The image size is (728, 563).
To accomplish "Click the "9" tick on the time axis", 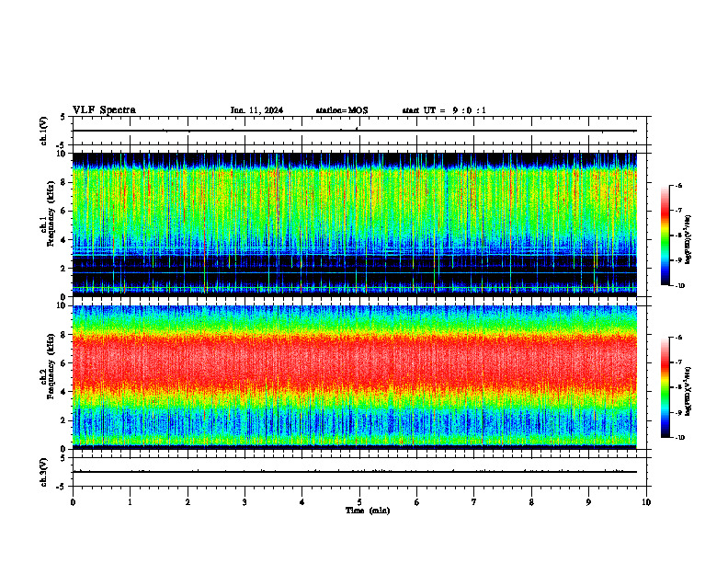I will (x=588, y=502).
